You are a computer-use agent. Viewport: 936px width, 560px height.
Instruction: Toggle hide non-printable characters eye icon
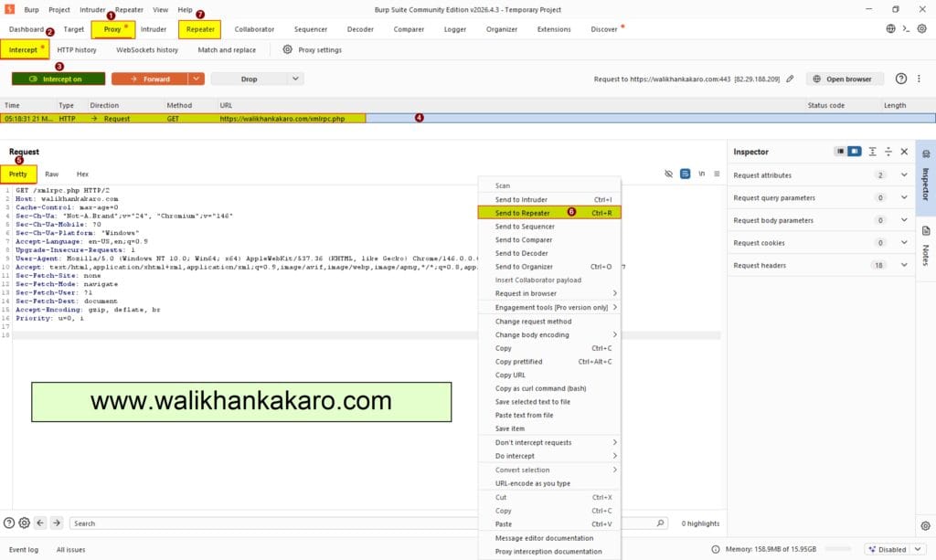[x=668, y=174]
